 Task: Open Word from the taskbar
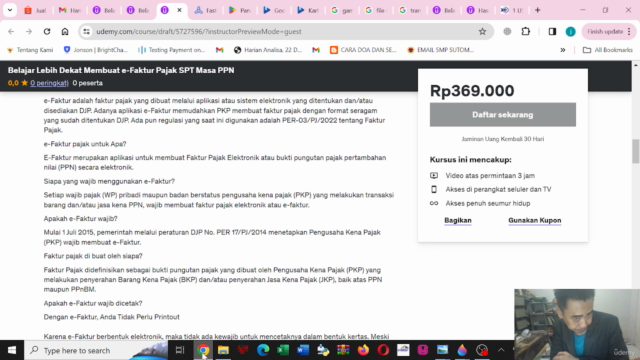coord(303,350)
